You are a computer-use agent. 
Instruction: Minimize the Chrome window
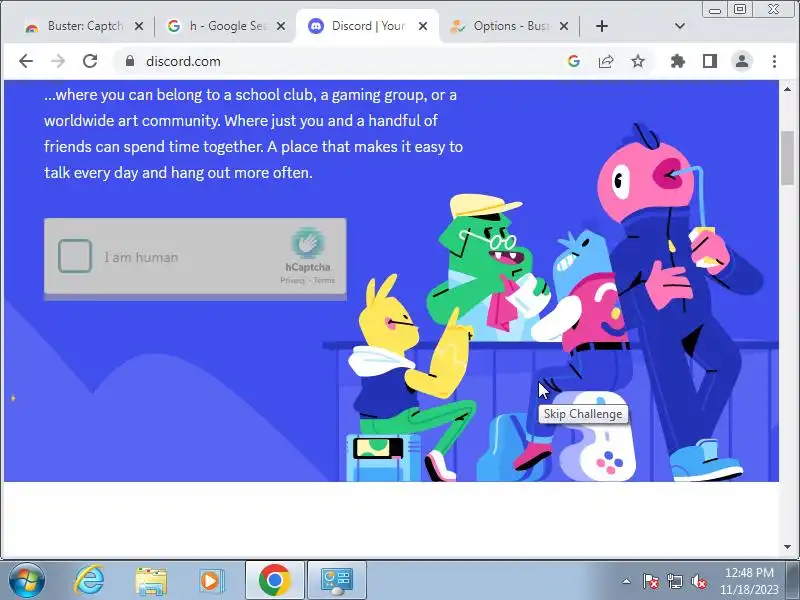pyautogui.click(x=715, y=10)
